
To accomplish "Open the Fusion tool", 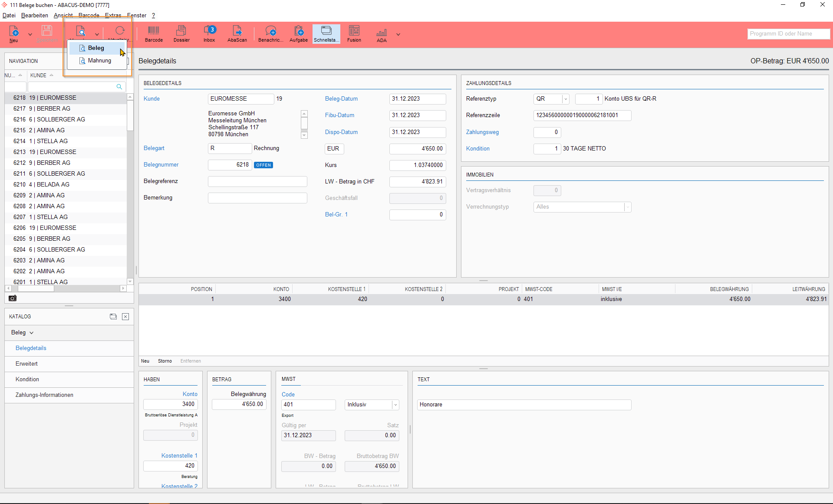I will click(354, 34).
